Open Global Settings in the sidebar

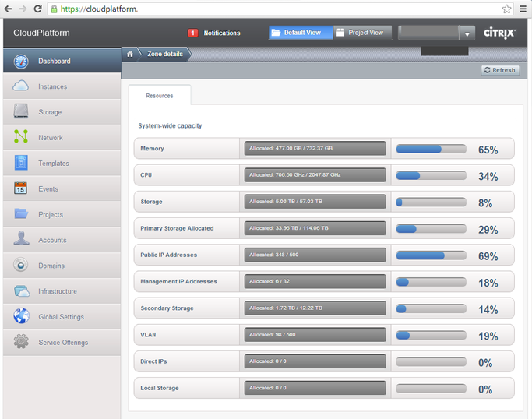[62, 316]
